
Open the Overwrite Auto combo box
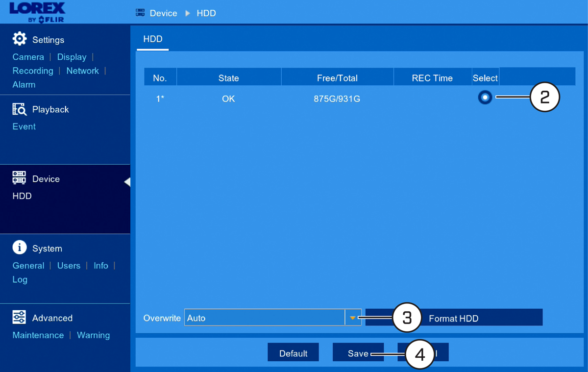273,318
